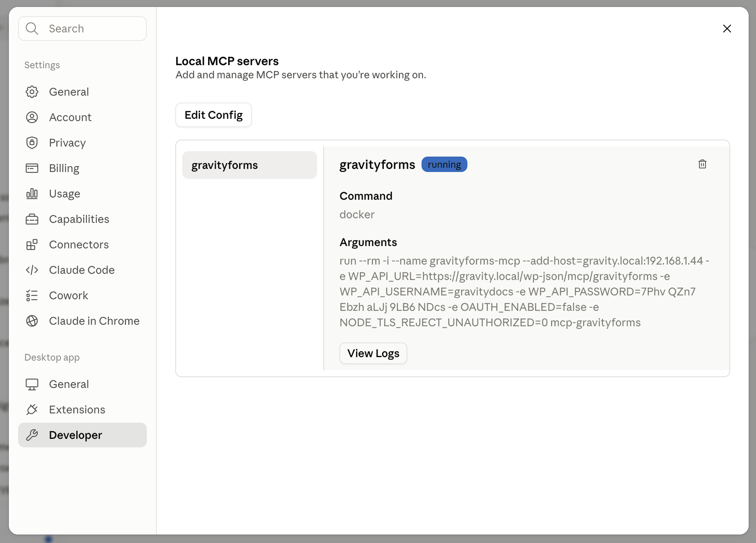The image size is (756, 543).
Task: Open the Billing section
Action: coord(82,168)
